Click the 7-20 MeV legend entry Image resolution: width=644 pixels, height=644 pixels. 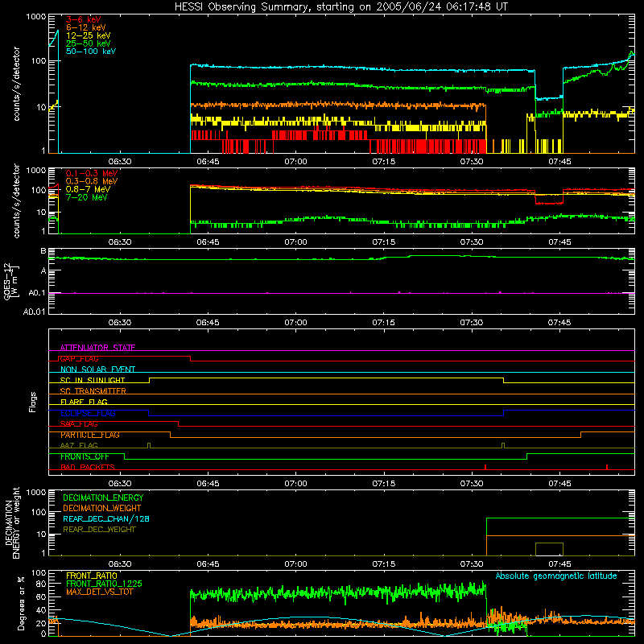pyautogui.click(x=87, y=197)
